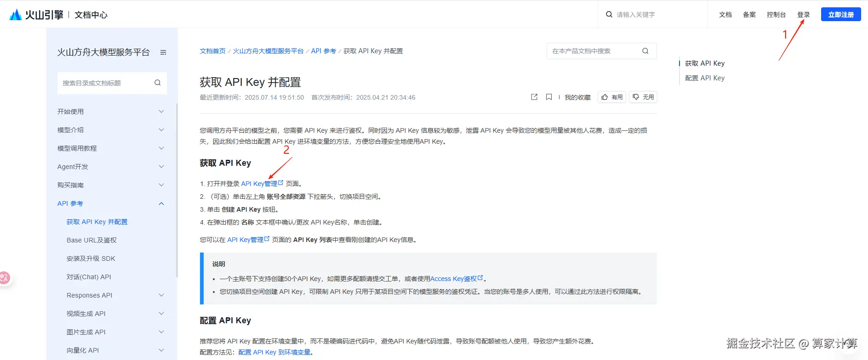Click the share/open external icon

534,97
